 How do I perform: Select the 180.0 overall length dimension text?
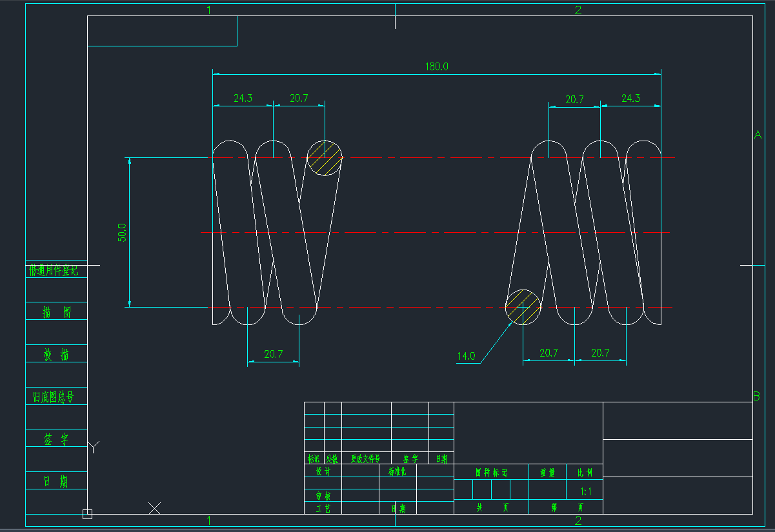point(438,66)
